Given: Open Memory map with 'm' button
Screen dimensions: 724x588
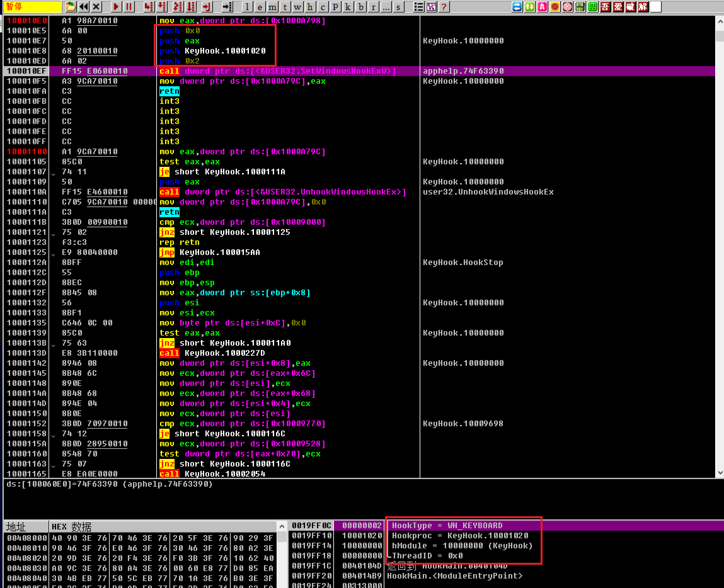Looking at the screenshot, I should tap(273, 7).
